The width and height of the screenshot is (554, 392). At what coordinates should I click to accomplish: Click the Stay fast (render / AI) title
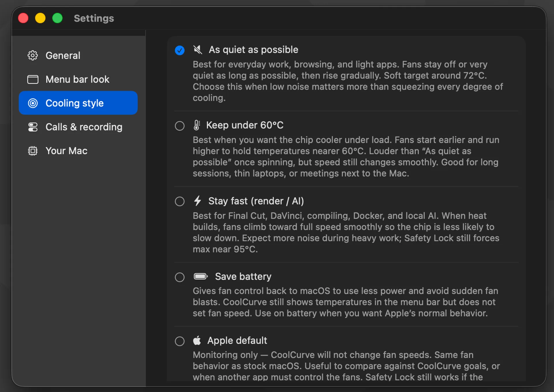click(x=256, y=201)
